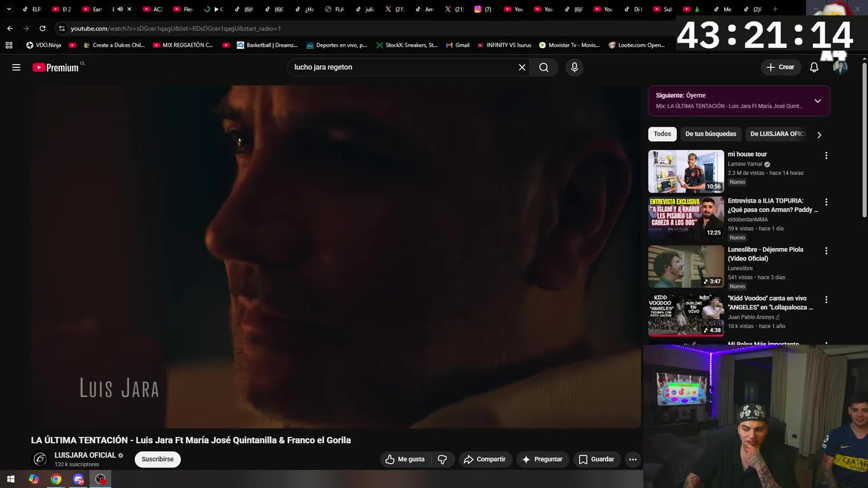
Task: Switch to the ELP browser tab
Action: click(x=31, y=9)
